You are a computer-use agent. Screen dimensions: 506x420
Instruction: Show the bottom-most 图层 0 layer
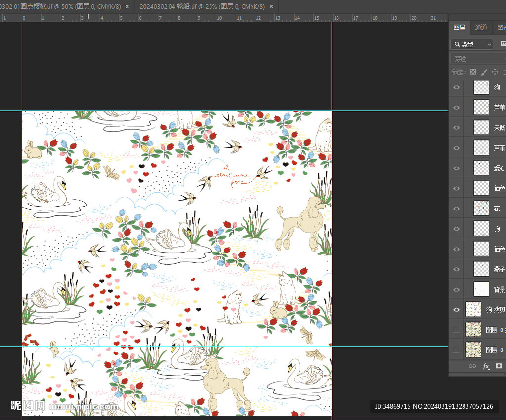tap(456, 350)
